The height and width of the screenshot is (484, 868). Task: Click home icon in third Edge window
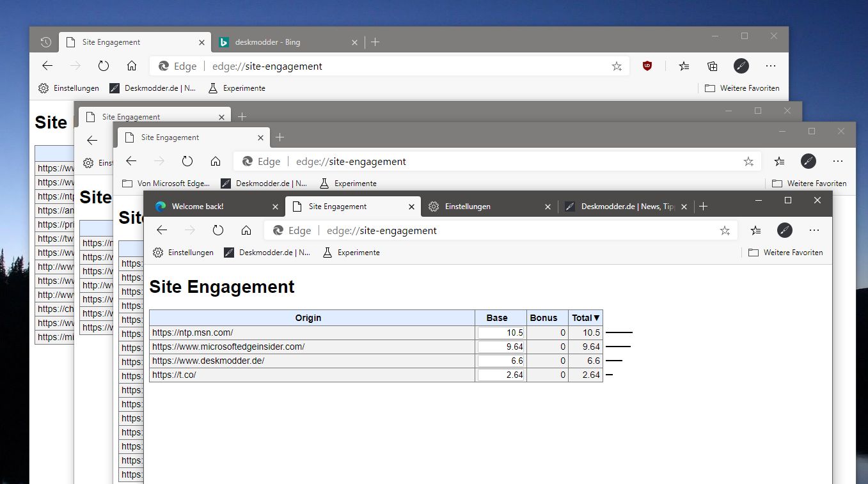216,161
